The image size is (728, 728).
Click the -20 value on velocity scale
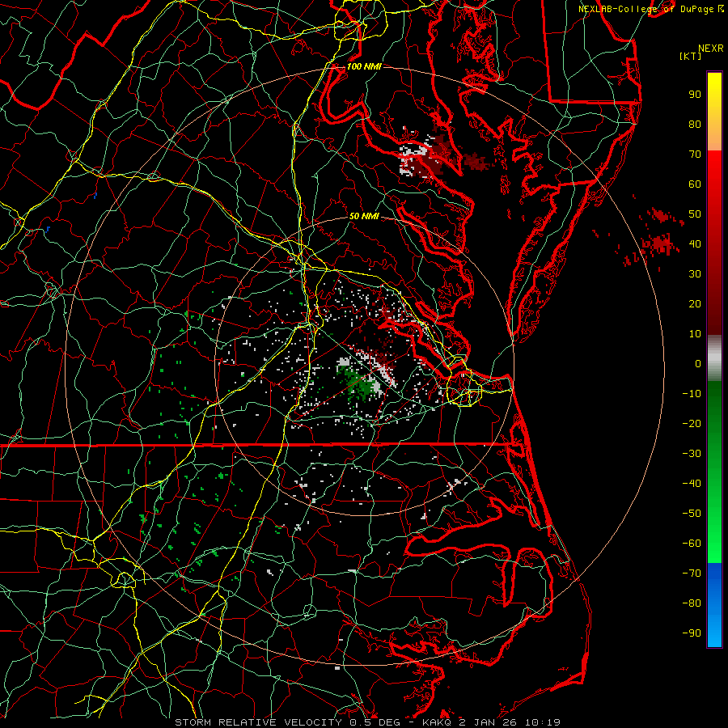[x=692, y=423]
